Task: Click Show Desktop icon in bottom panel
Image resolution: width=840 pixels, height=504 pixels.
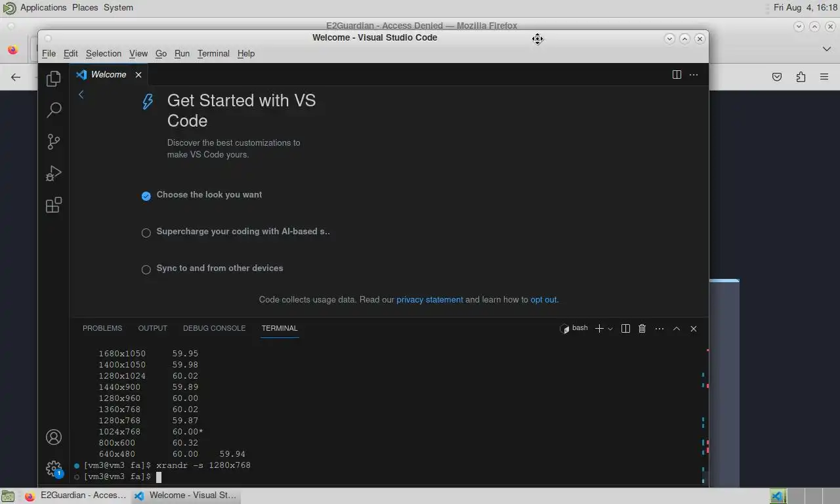Action: pyautogui.click(x=8, y=496)
